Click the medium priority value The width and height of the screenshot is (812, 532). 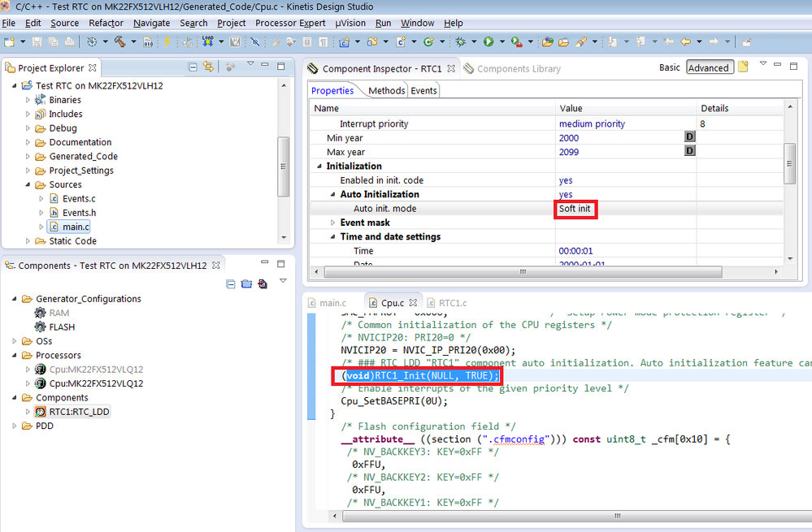click(x=592, y=123)
